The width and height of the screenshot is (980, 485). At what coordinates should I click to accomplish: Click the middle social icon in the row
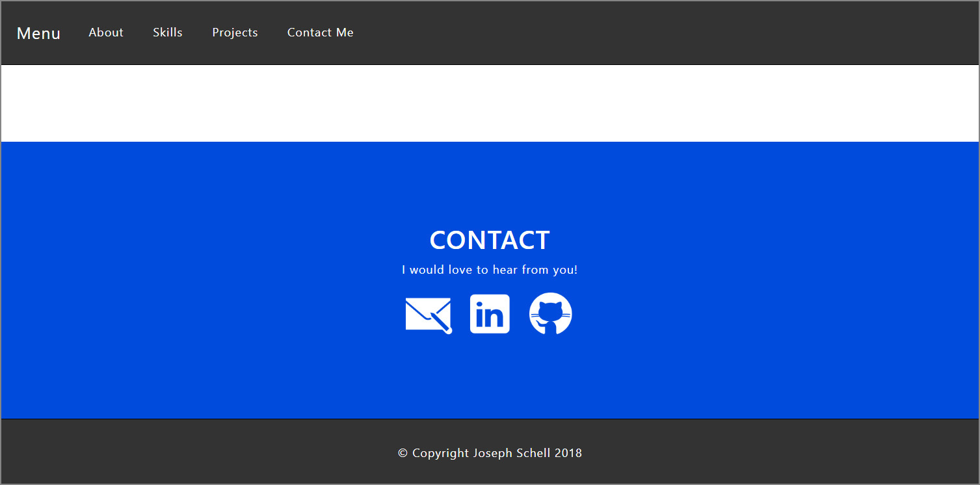[x=490, y=314]
